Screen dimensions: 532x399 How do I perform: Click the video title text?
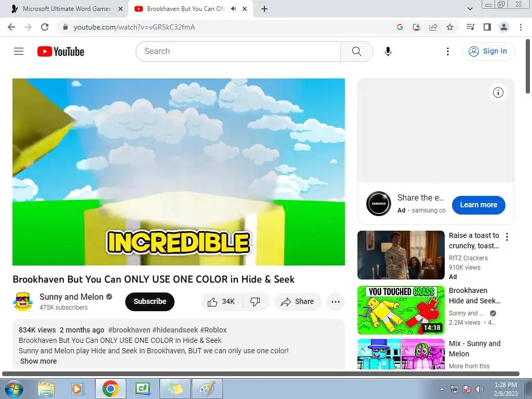tap(154, 279)
